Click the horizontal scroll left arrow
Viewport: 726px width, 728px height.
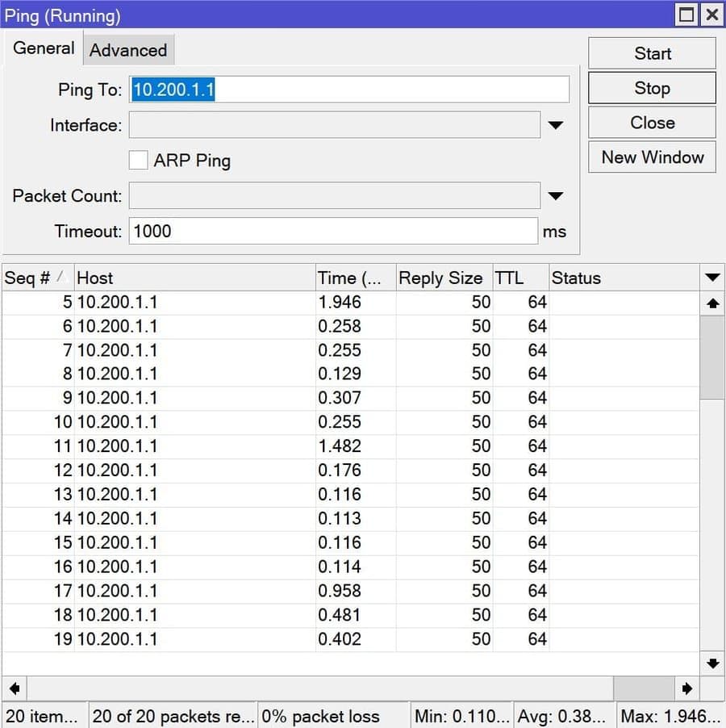[15, 688]
